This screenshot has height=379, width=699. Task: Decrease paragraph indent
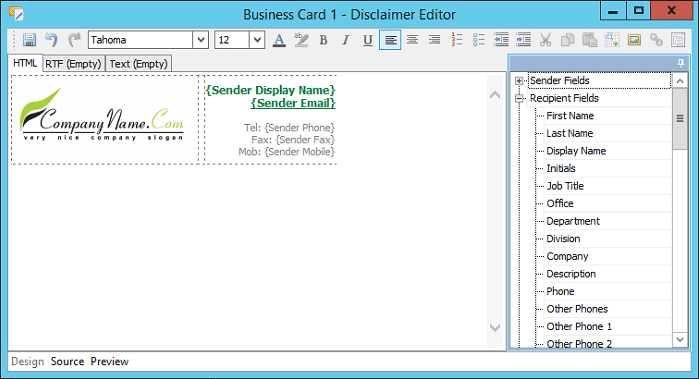click(501, 40)
